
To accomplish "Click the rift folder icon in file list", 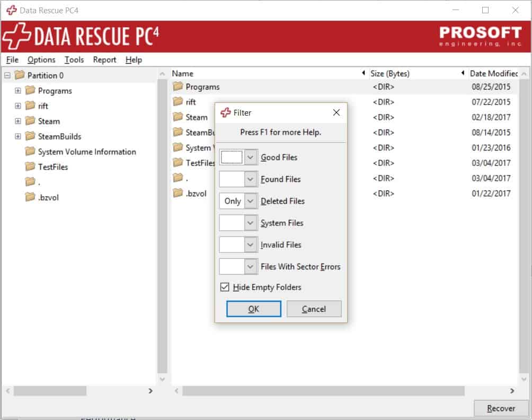I will 178,101.
